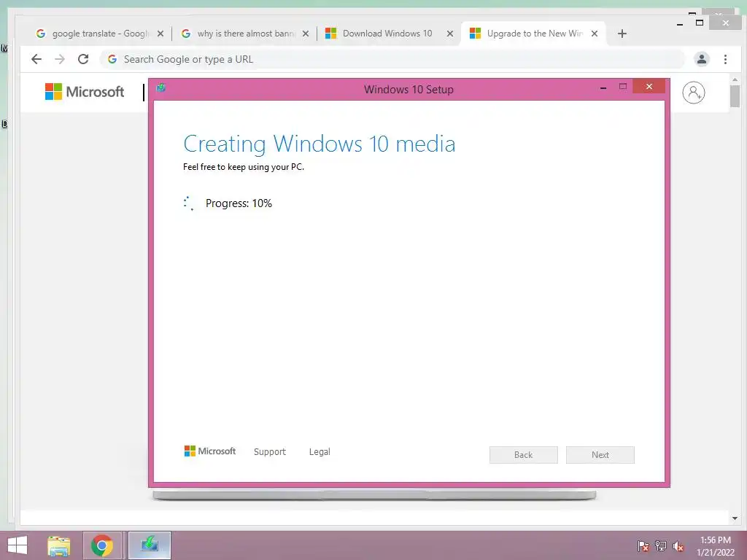Viewport: 747px width, 560px height.
Task: Click Windows 10 Setup title bar icon
Action: click(x=161, y=87)
